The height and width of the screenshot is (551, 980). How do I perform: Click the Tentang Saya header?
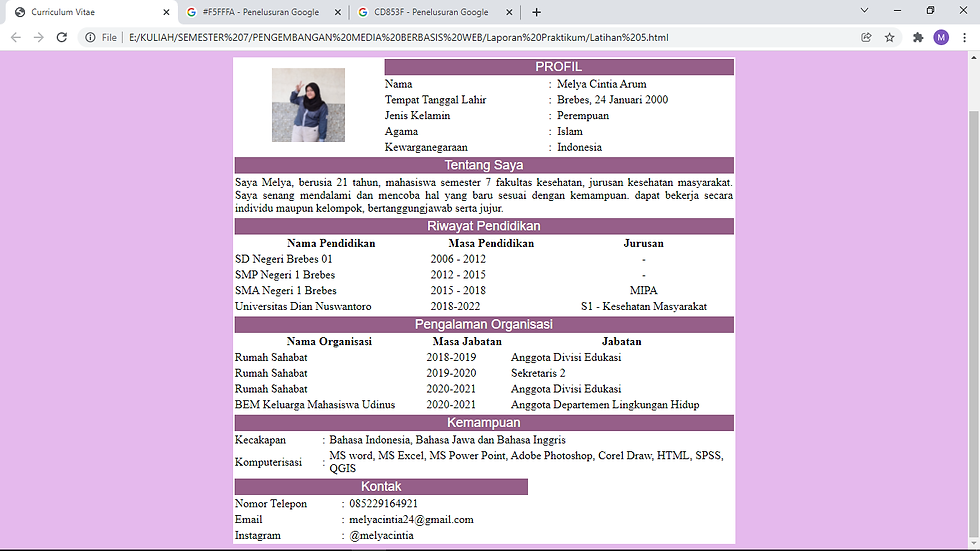coord(484,165)
